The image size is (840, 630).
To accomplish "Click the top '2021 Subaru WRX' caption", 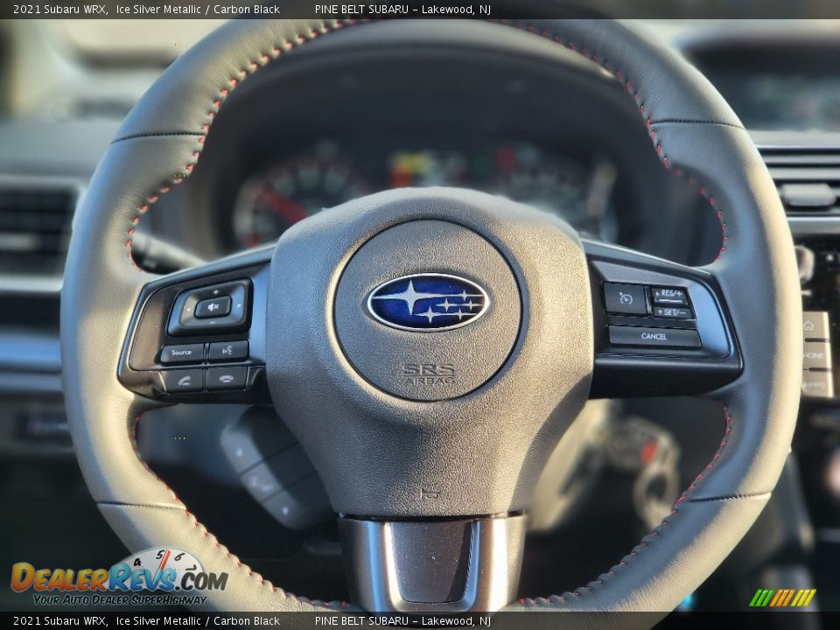I will pyautogui.click(x=59, y=9).
